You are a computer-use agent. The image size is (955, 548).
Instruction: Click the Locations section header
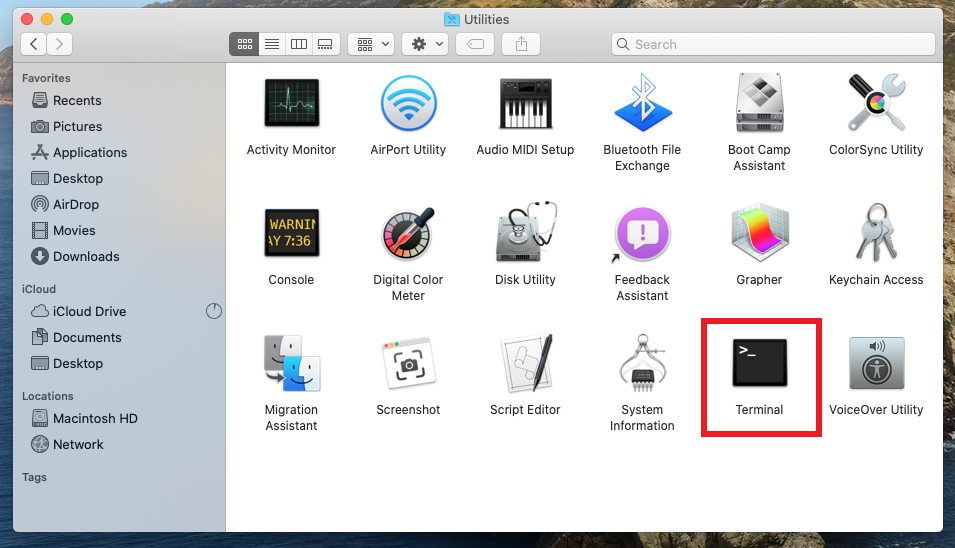[x=48, y=396]
